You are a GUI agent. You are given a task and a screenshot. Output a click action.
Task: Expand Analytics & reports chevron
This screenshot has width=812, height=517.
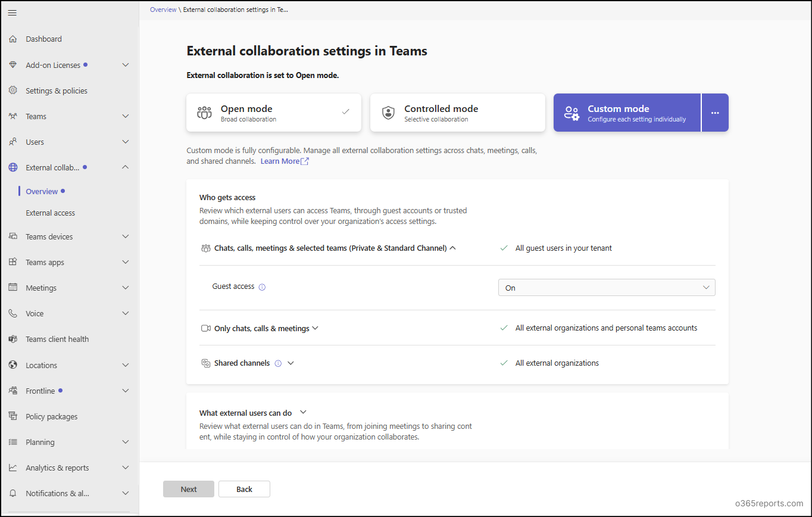[x=126, y=468]
